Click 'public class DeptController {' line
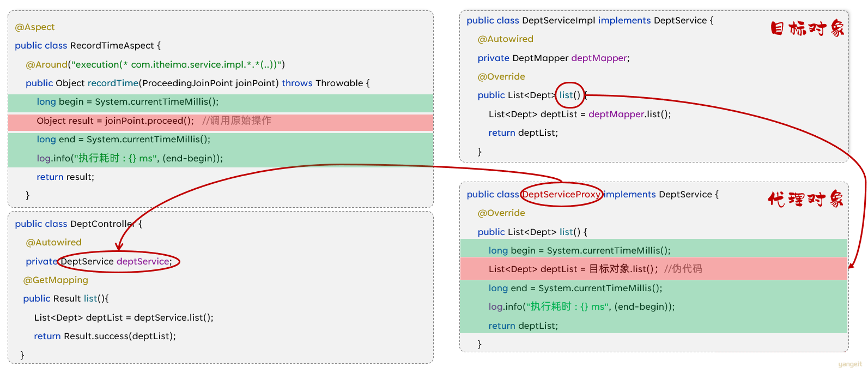The height and width of the screenshot is (373, 868). coord(78,224)
